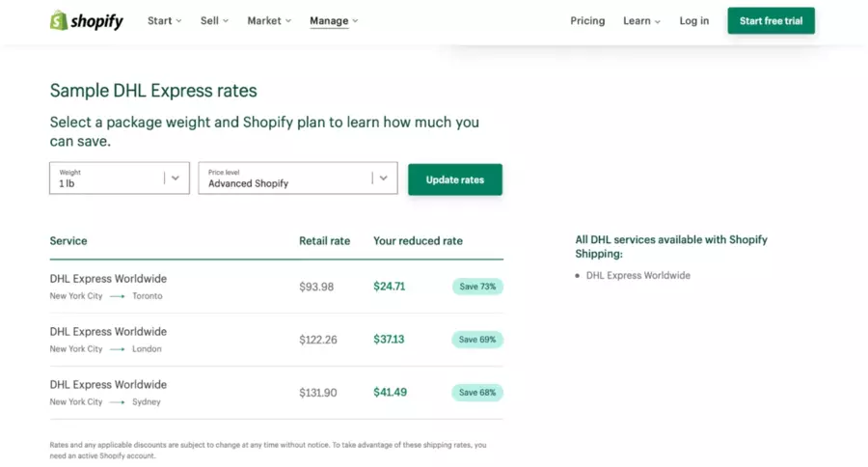Image resolution: width=868 pixels, height=467 pixels.
Task: Open the Market menu
Action: click(x=269, y=20)
